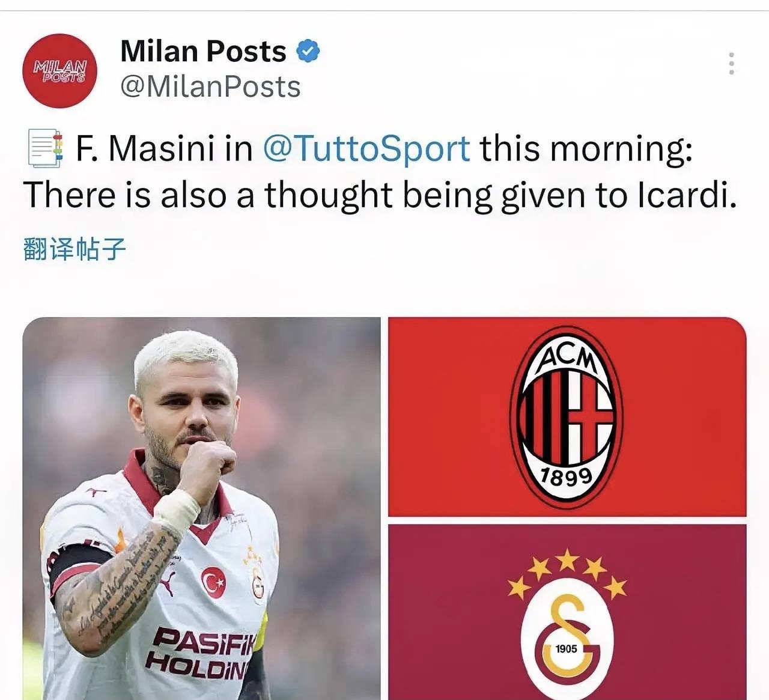769x700 pixels.
Task: Click the Turkish flag badge on jersey
Action: [213, 582]
